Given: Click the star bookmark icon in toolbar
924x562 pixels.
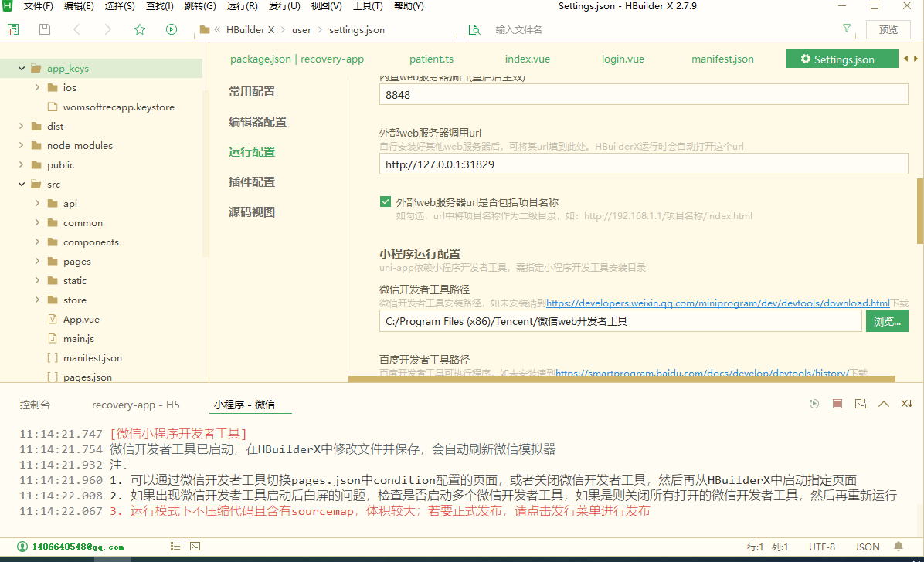Looking at the screenshot, I should (140, 29).
